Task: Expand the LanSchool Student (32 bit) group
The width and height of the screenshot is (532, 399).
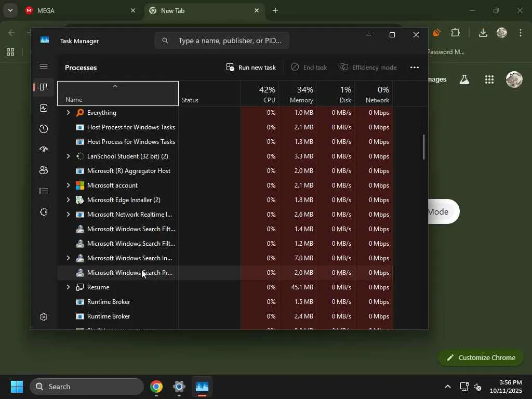Action: point(68,156)
